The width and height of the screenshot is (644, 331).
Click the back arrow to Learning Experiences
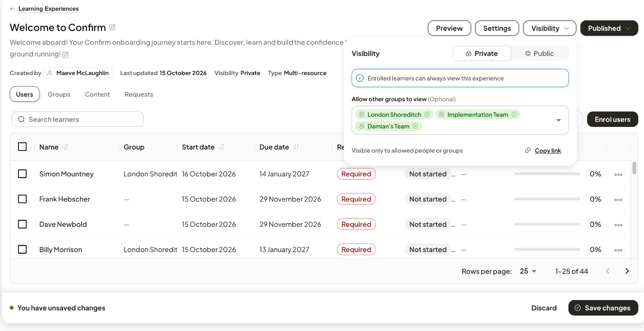12,9
